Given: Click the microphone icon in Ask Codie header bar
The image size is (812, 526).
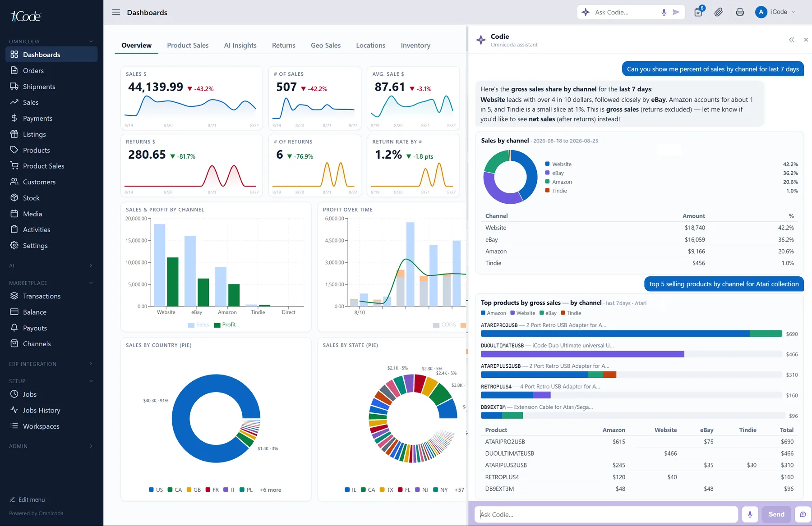Looking at the screenshot, I should [664, 12].
